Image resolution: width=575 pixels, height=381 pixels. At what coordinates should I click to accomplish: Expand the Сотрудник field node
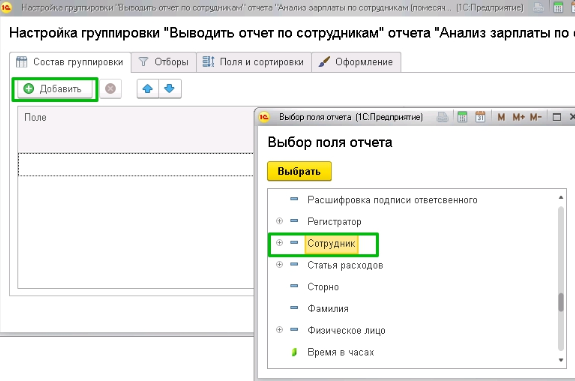279,243
